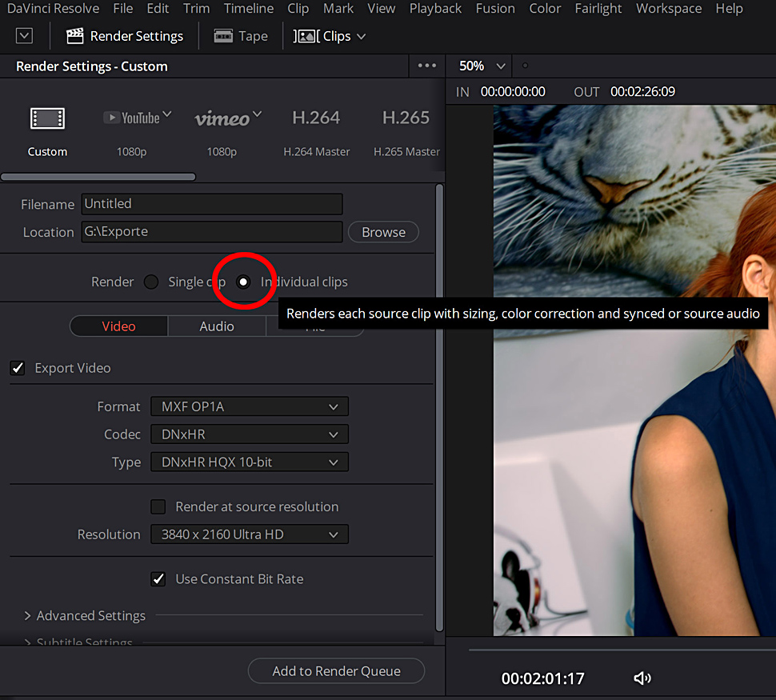The image size is (776, 700).
Task: Open the Timeline menu
Action: (x=249, y=9)
